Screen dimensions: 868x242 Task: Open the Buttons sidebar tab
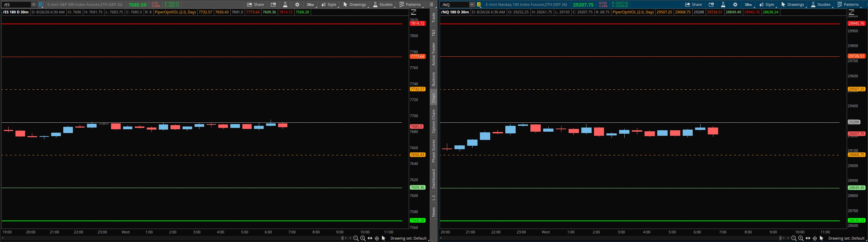[433, 79]
